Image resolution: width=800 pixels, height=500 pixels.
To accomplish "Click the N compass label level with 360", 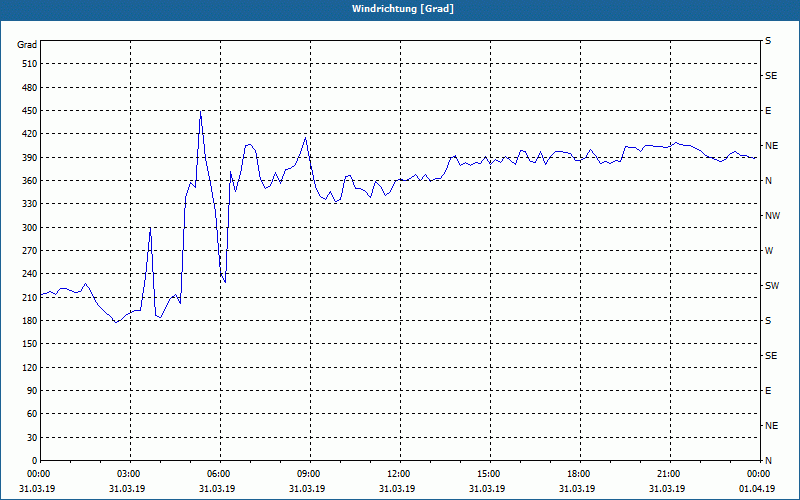I will coord(768,181).
